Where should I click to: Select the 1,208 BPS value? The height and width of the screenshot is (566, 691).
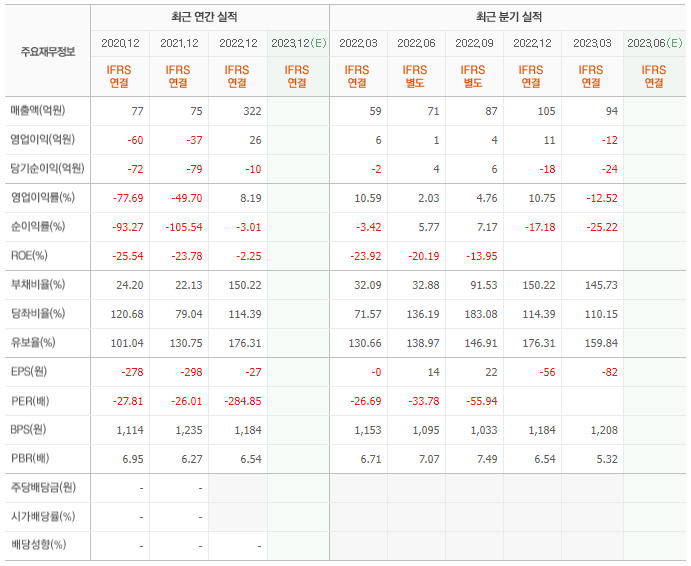click(x=604, y=431)
